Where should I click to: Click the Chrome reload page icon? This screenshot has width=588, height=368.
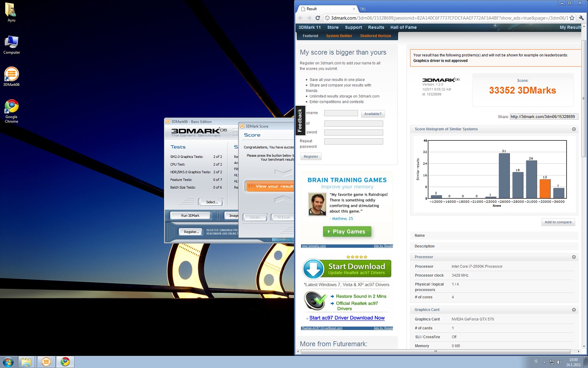click(317, 18)
